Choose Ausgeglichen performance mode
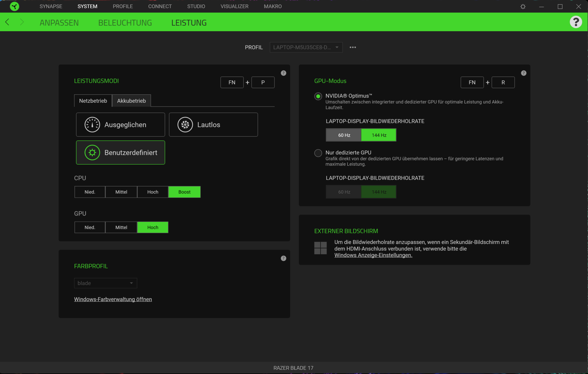588x374 pixels. click(x=120, y=125)
